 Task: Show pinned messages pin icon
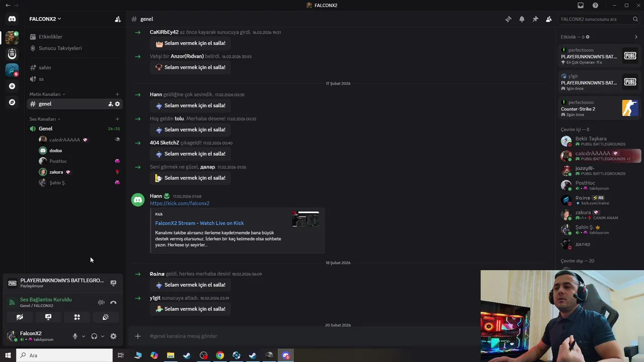coord(535,19)
